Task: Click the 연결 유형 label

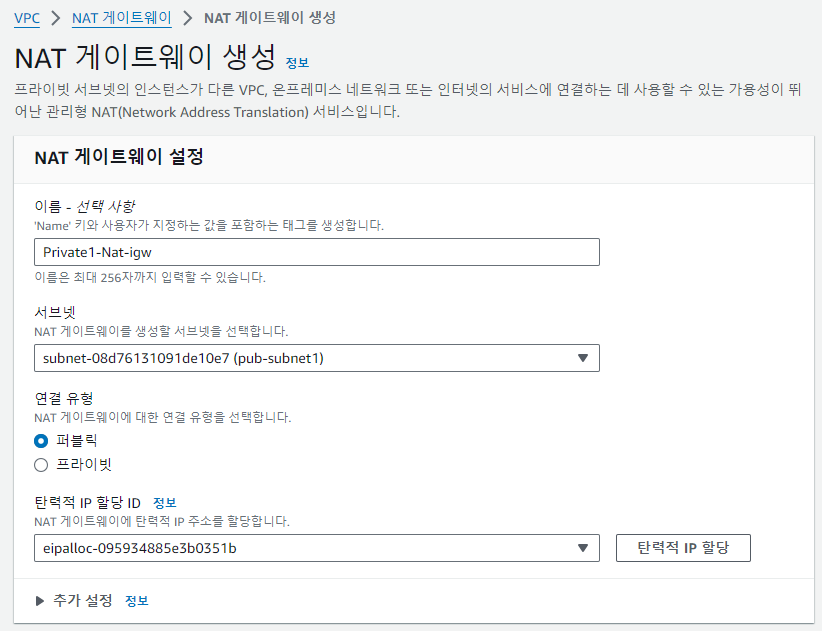Action: point(64,398)
